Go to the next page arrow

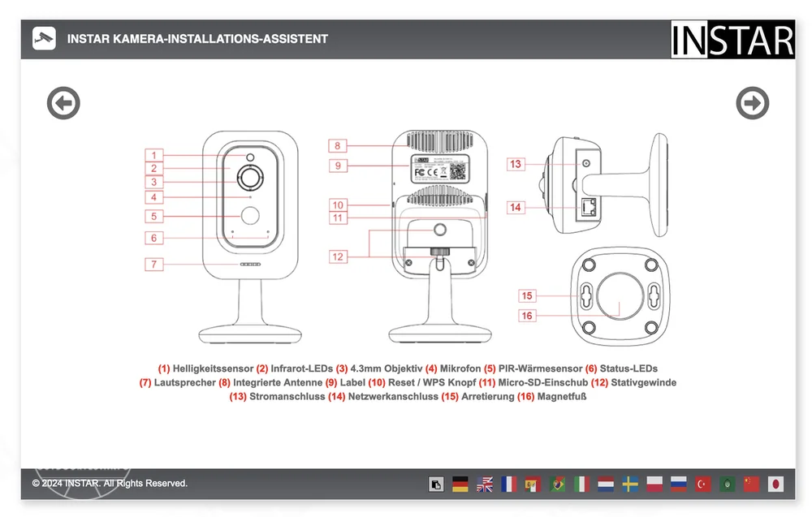point(752,103)
